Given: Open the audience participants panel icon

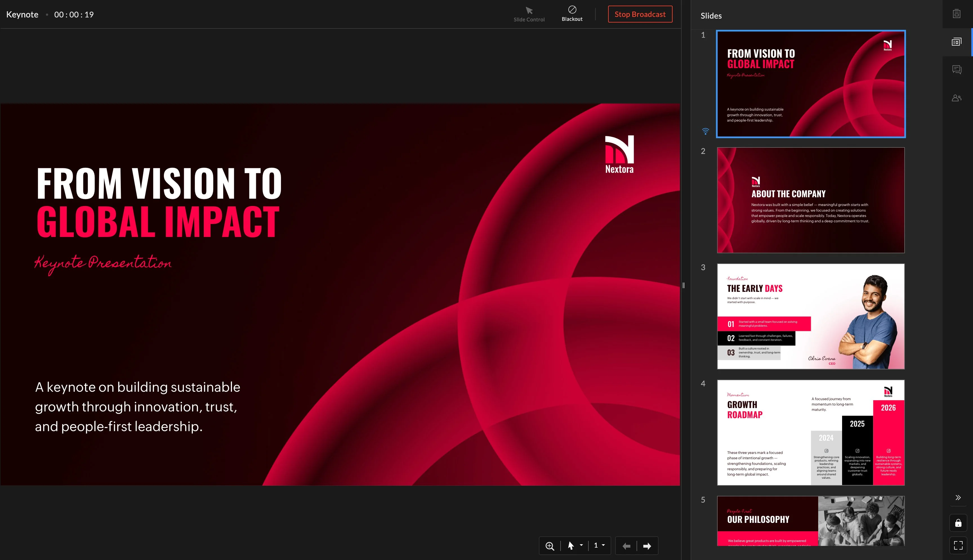Looking at the screenshot, I should tap(957, 98).
